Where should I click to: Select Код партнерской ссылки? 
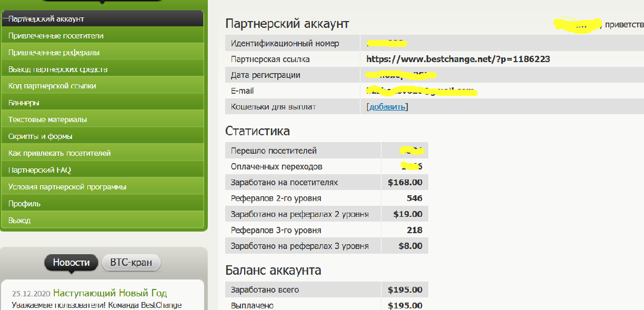click(x=102, y=86)
